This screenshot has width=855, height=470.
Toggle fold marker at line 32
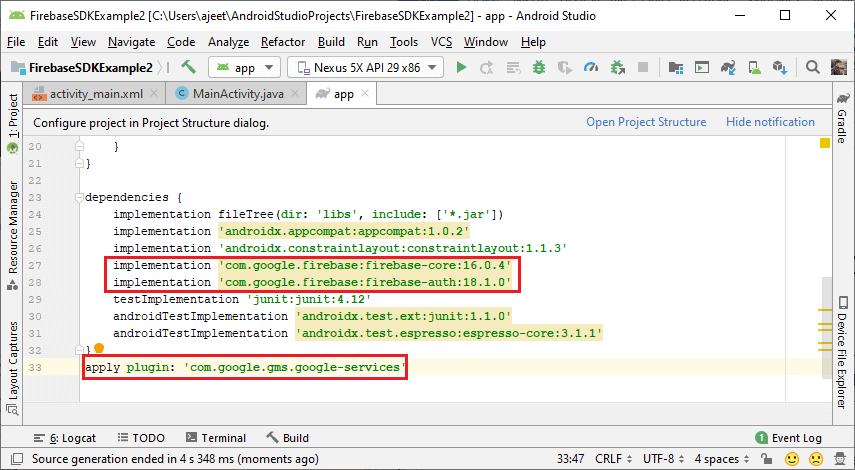80,350
